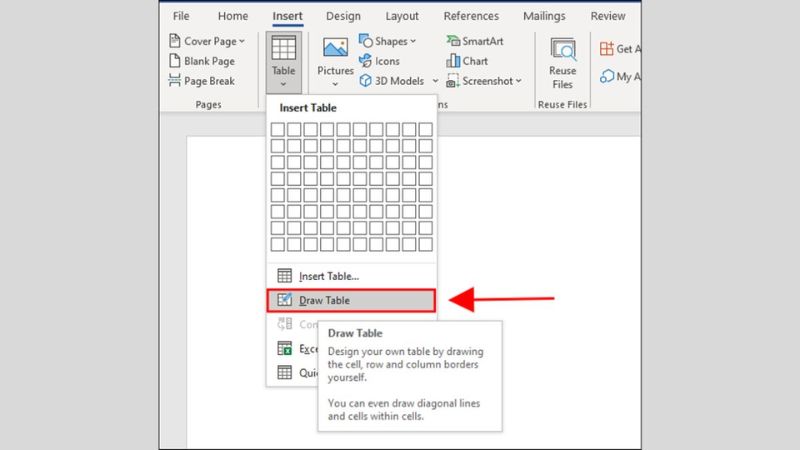Open the References tab
The width and height of the screenshot is (800, 450).
(x=471, y=16)
